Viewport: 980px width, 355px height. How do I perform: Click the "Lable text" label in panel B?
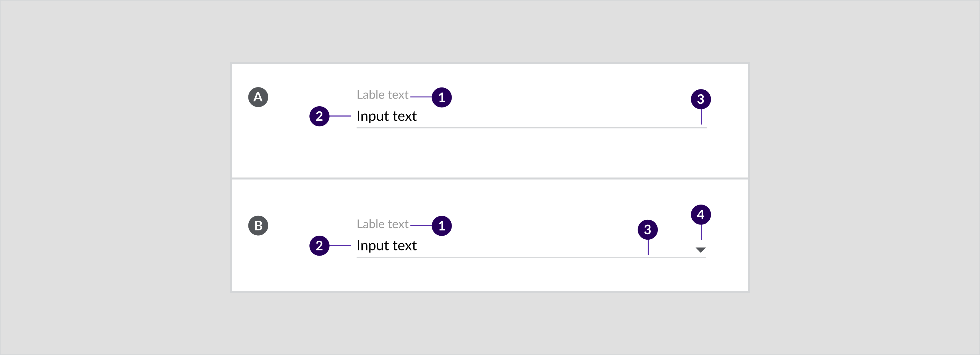click(x=382, y=224)
